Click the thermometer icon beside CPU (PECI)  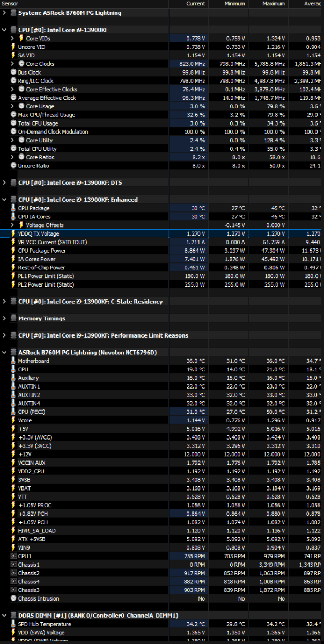point(13,412)
